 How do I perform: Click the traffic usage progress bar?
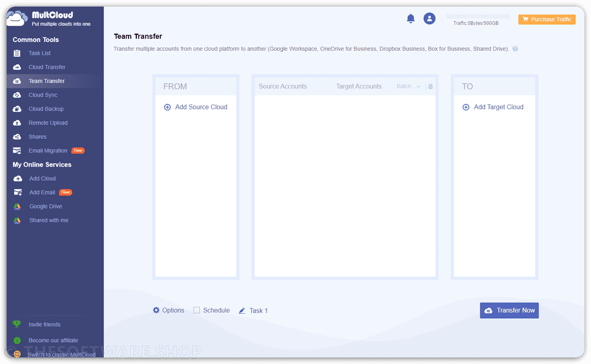pyautogui.click(x=478, y=16)
